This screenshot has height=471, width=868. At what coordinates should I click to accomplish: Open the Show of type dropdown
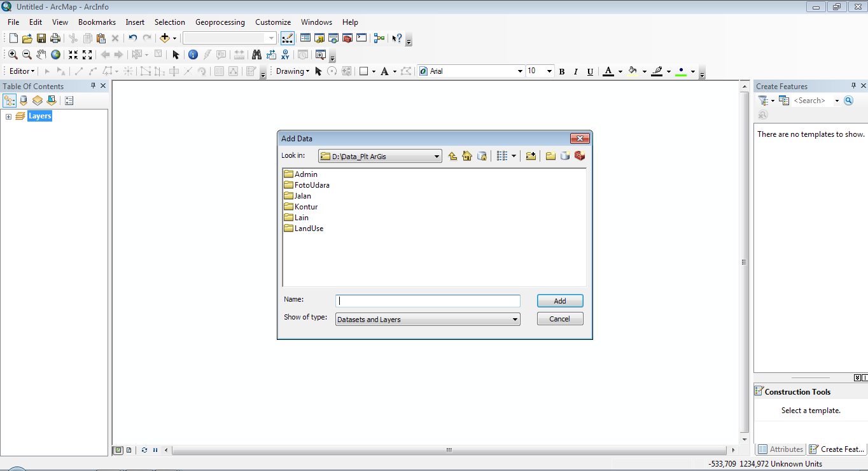(515, 320)
